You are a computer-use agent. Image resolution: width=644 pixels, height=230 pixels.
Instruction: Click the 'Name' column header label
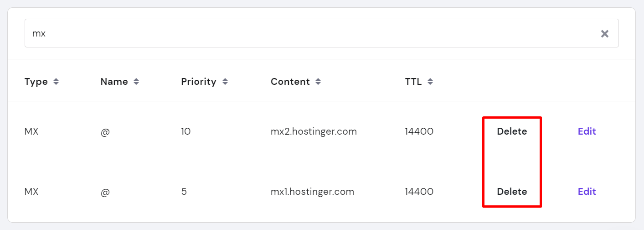[114, 82]
